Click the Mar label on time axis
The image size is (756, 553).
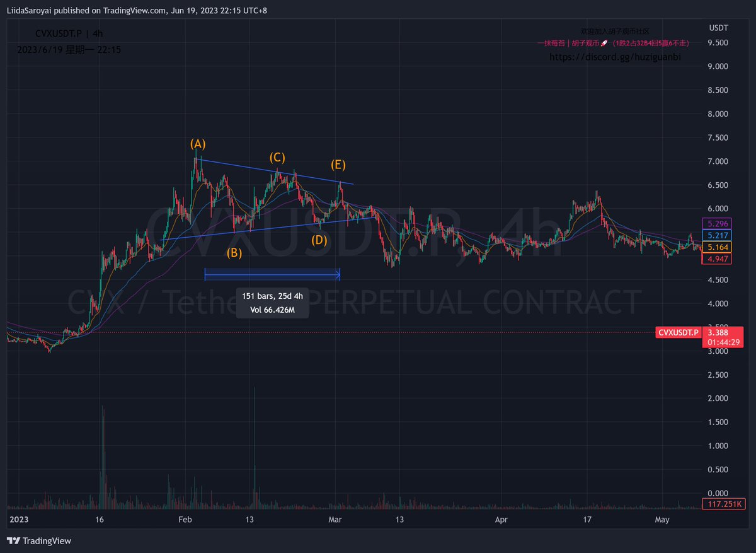[336, 520]
